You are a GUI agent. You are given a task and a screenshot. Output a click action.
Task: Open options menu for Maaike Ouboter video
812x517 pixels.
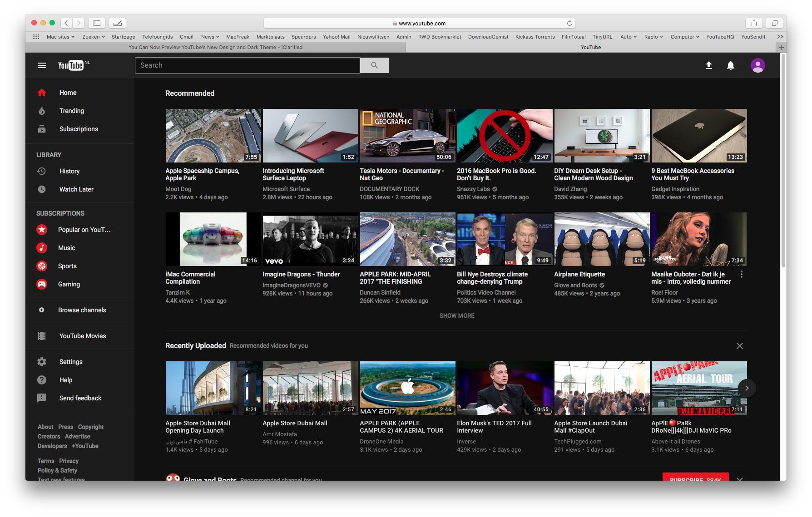(742, 274)
